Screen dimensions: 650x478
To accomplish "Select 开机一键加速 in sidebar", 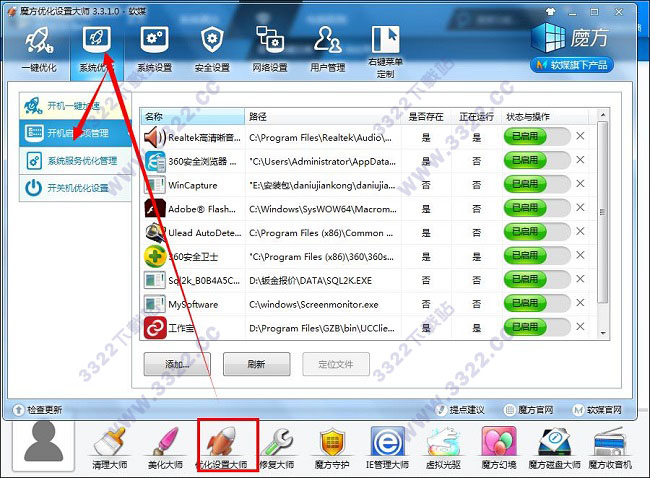I will (75, 106).
